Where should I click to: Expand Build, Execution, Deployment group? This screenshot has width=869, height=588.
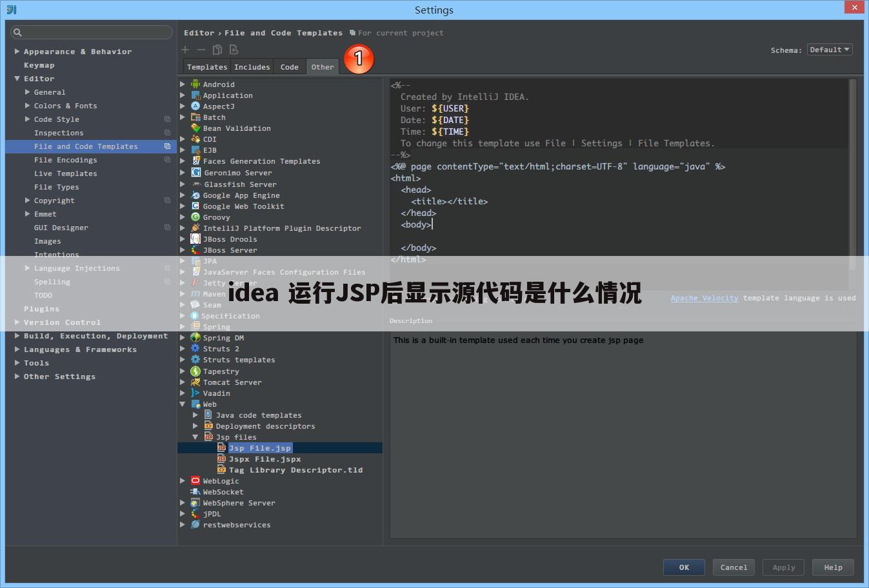click(x=17, y=335)
